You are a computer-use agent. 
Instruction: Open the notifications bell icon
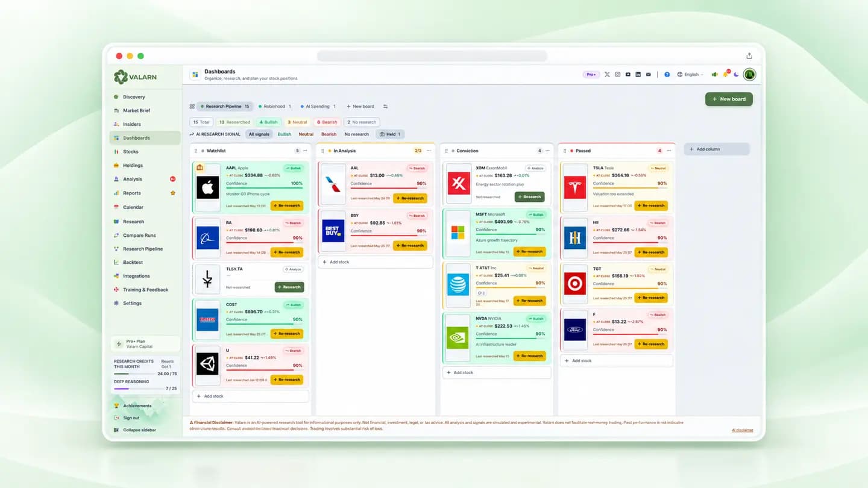tap(726, 74)
